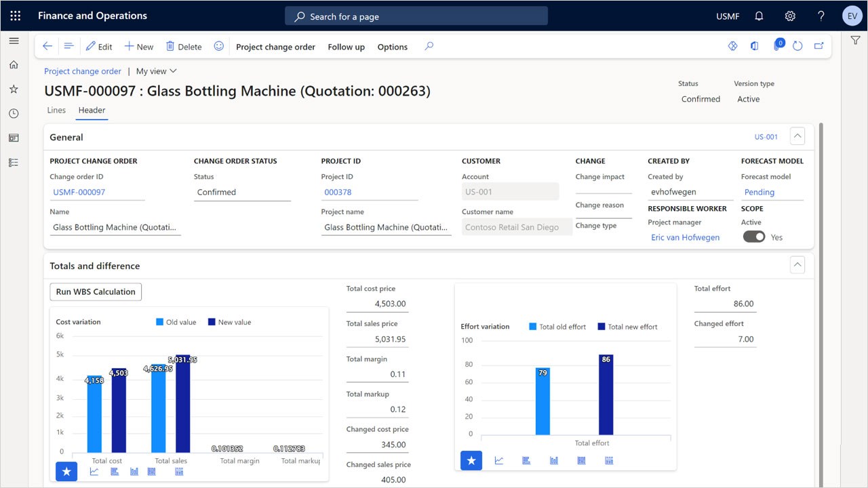Open Favorites star in sidebar
The height and width of the screenshot is (488, 868).
[14, 89]
